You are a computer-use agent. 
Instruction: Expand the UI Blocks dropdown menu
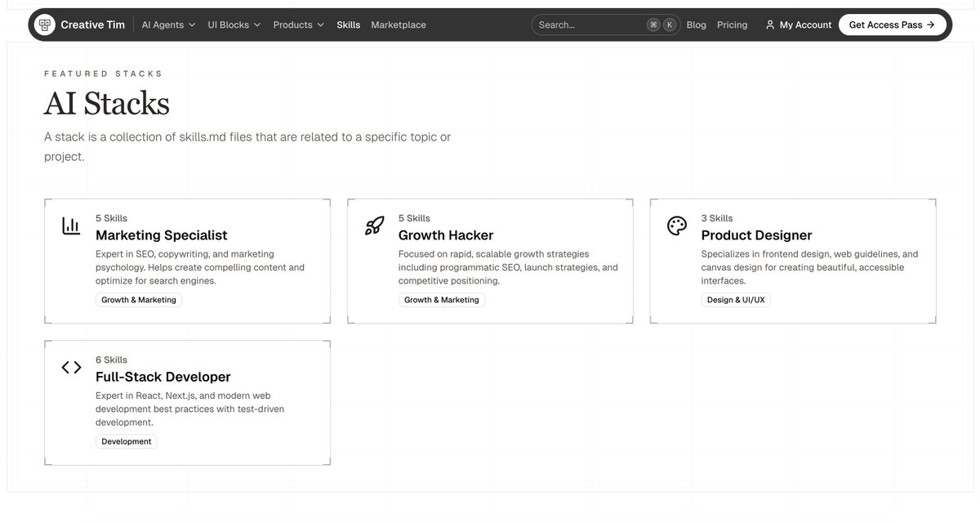click(234, 25)
